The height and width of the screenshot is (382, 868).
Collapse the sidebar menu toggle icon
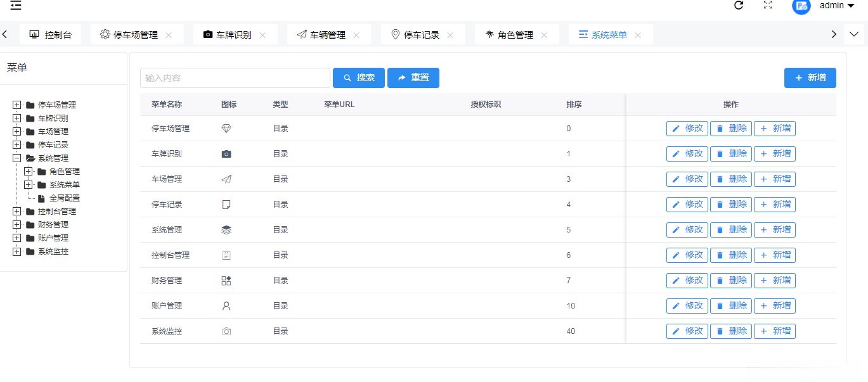pyautogui.click(x=16, y=5)
